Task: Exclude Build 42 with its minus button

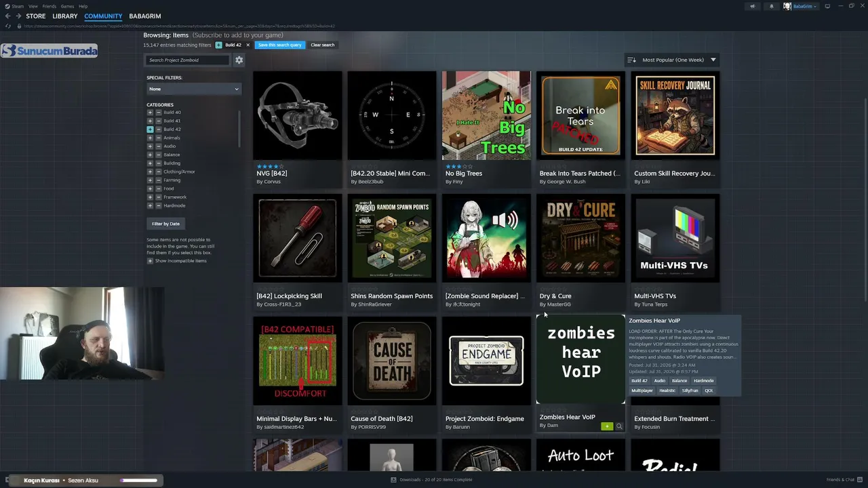Action: click(159, 129)
